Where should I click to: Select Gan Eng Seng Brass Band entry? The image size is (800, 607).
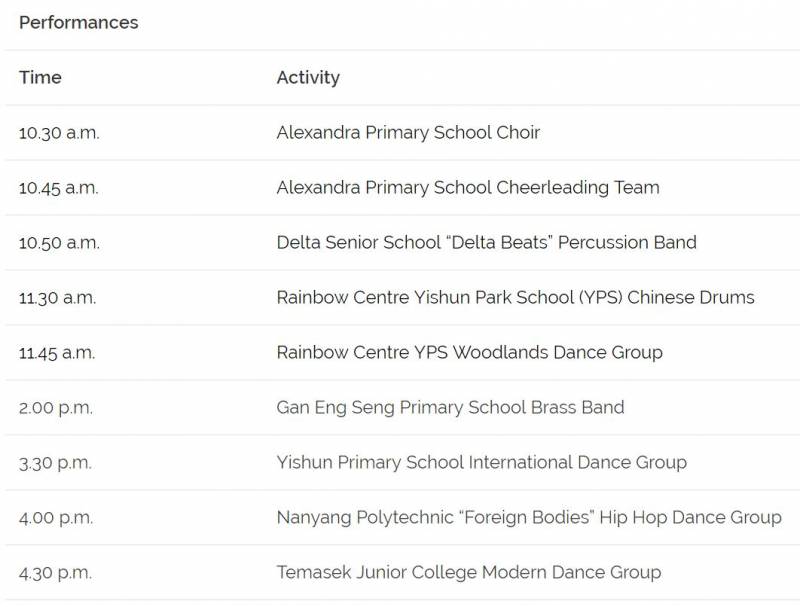point(450,407)
